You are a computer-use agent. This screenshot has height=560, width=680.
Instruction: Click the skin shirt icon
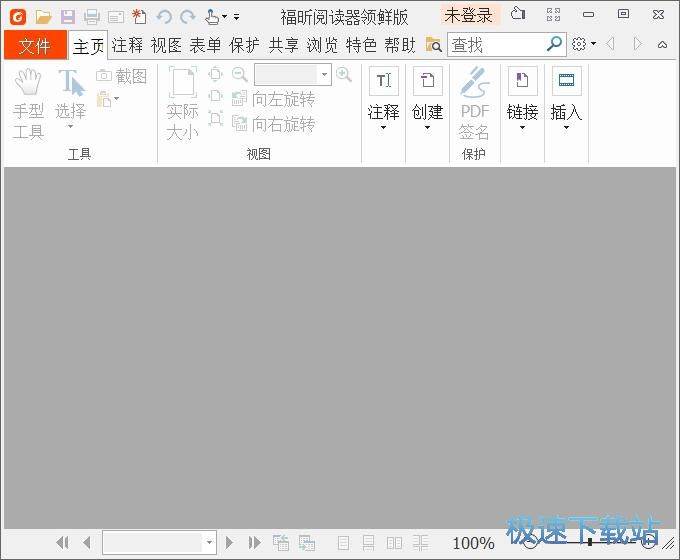518,14
